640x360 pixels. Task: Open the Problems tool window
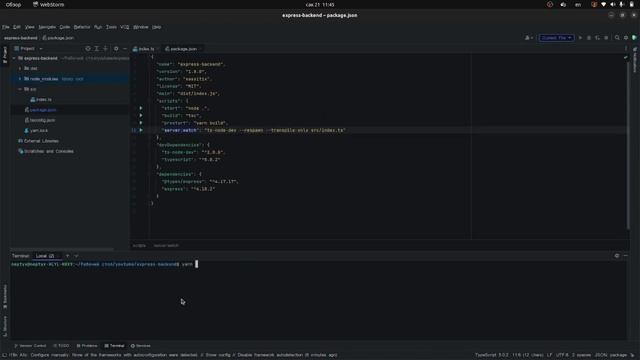[87, 346]
